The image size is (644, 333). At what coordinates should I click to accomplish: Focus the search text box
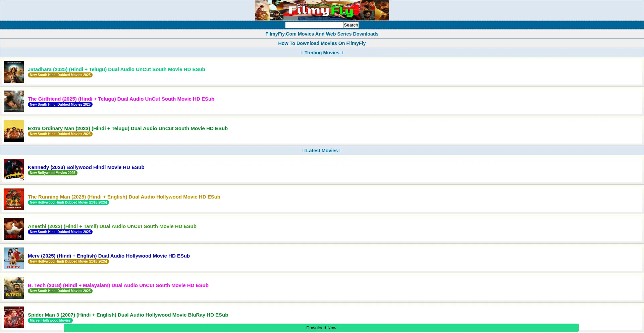(x=314, y=25)
